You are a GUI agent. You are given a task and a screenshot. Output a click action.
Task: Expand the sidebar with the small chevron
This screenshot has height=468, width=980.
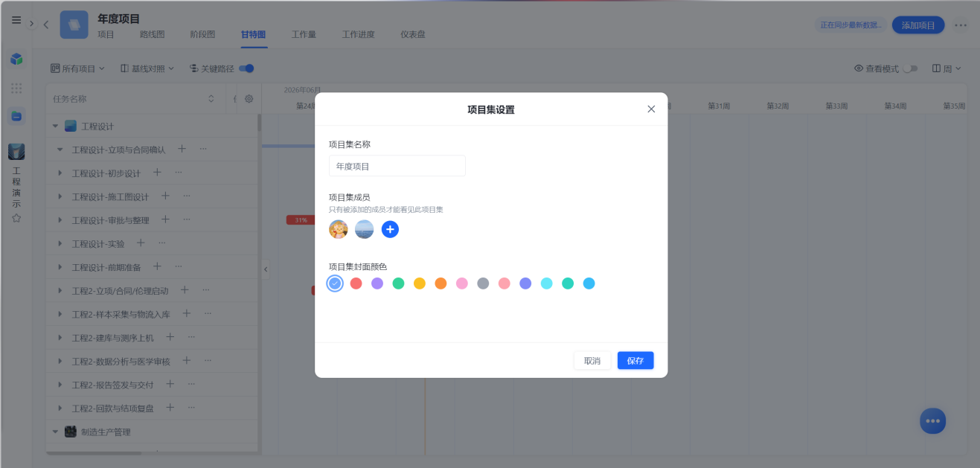click(x=31, y=24)
